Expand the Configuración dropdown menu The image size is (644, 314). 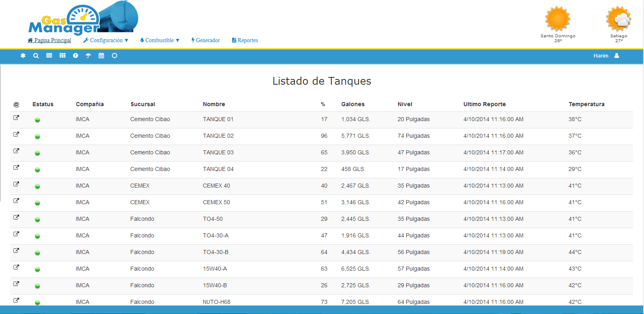(106, 40)
